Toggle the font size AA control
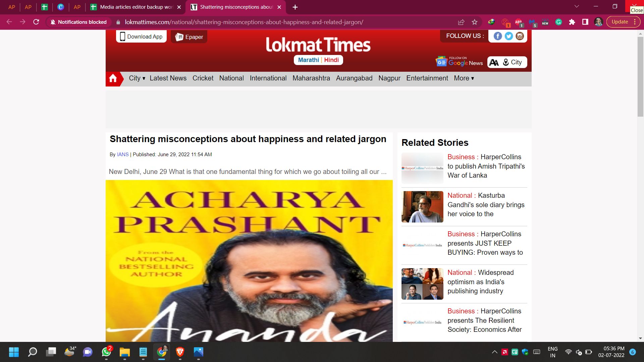This screenshot has height=362, width=644. [494, 62]
